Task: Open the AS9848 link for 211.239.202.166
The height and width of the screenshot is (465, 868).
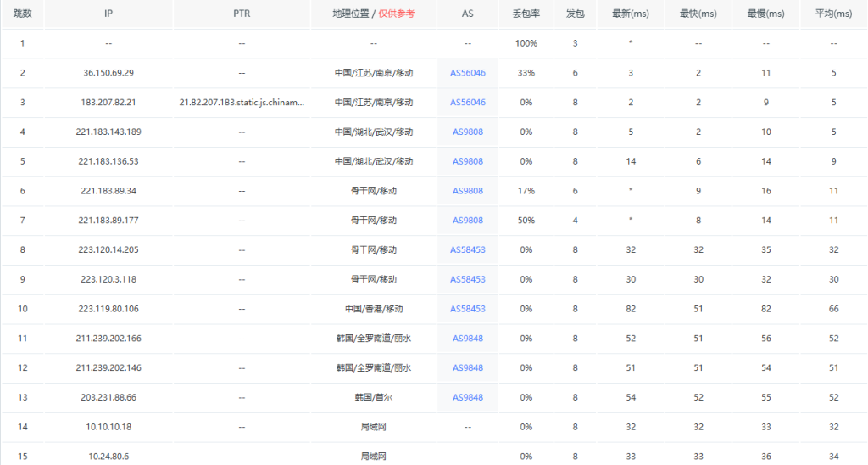Action: [467, 338]
